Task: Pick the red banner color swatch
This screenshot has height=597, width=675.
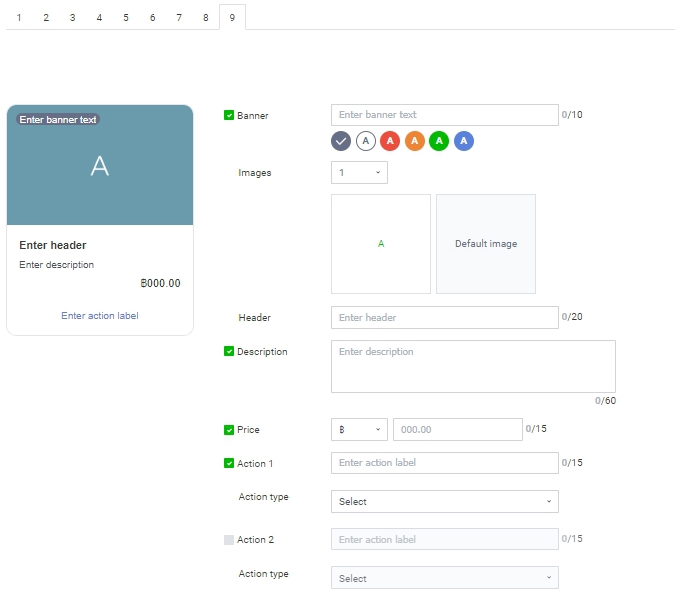Action: 390,141
